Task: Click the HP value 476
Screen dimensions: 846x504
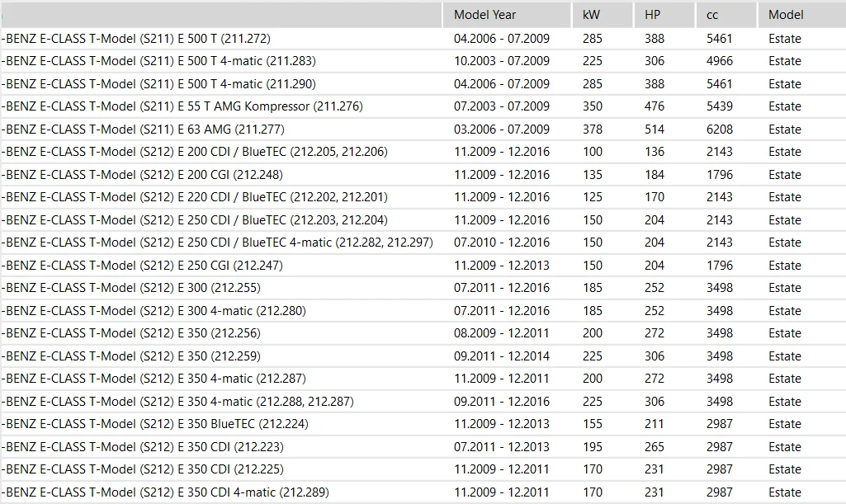Action: tap(655, 106)
